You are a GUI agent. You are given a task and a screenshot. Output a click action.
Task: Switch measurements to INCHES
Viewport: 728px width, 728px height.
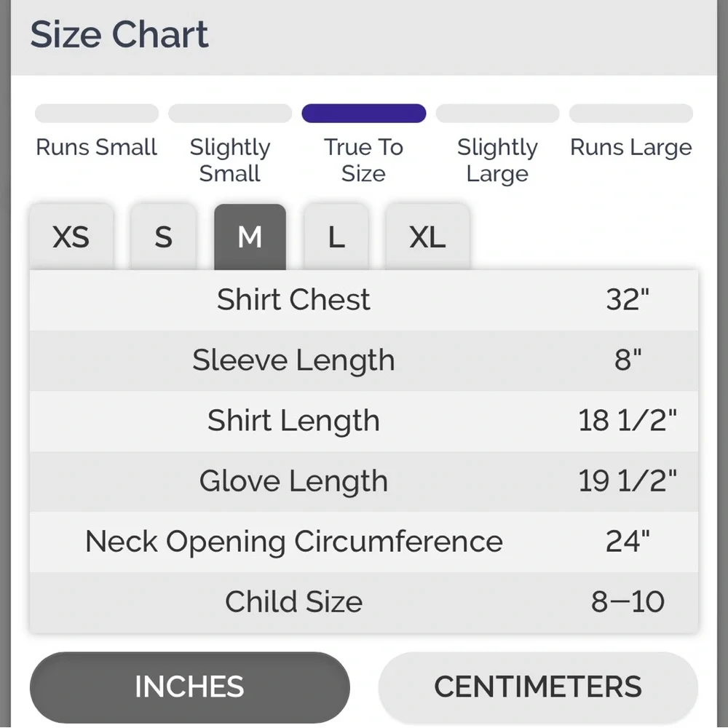pos(189,687)
